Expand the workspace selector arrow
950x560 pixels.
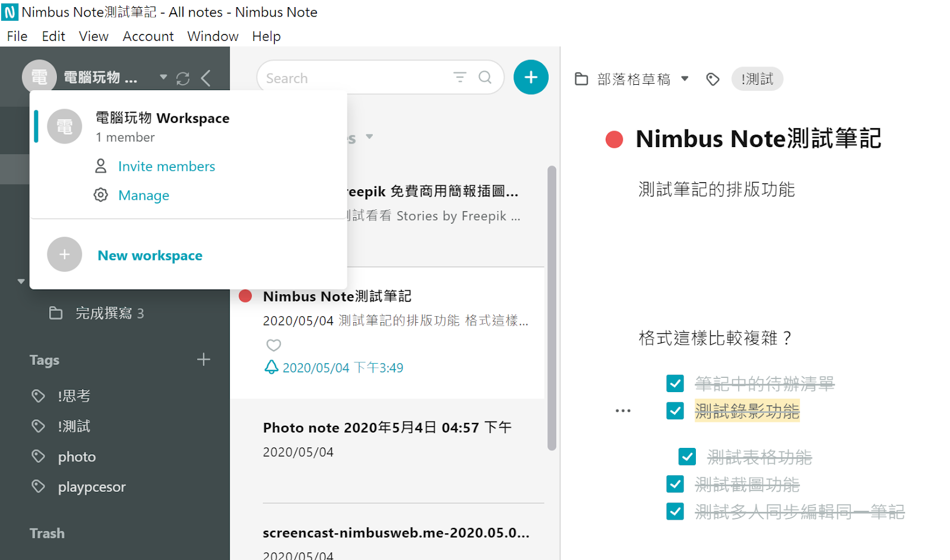tap(162, 77)
